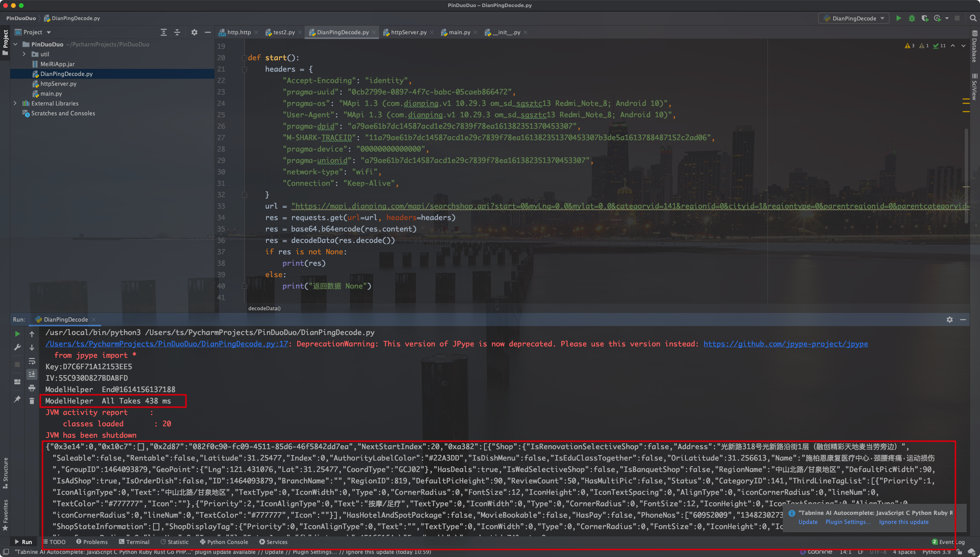The image size is (980, 557).
Task: Click the green typo check 11 indicator
Action: point(939,46)
